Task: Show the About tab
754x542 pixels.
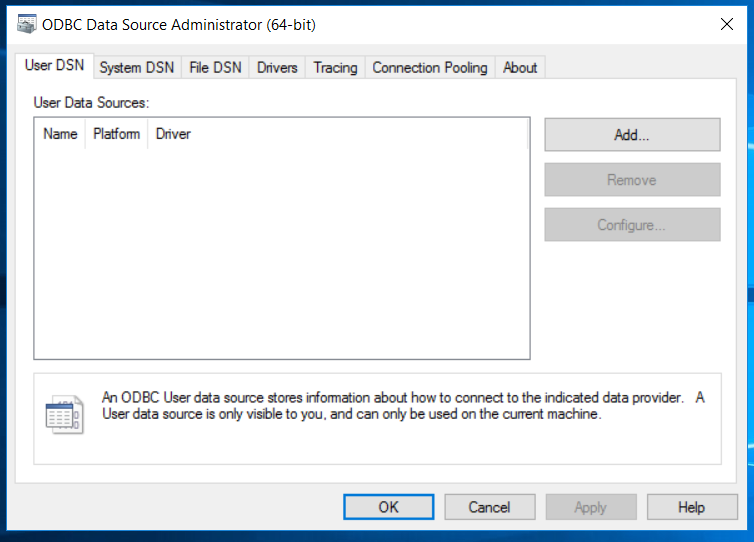Action: pyautogui.click(x=520, y=68)
